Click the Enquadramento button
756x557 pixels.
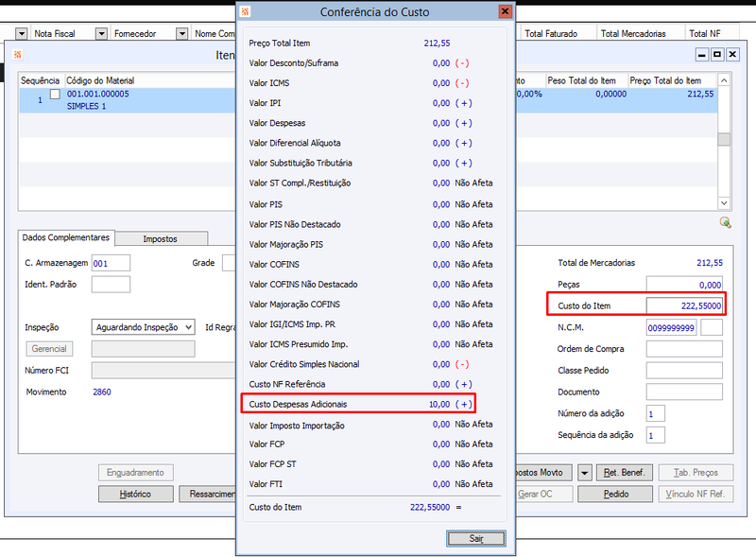(135, 473)
